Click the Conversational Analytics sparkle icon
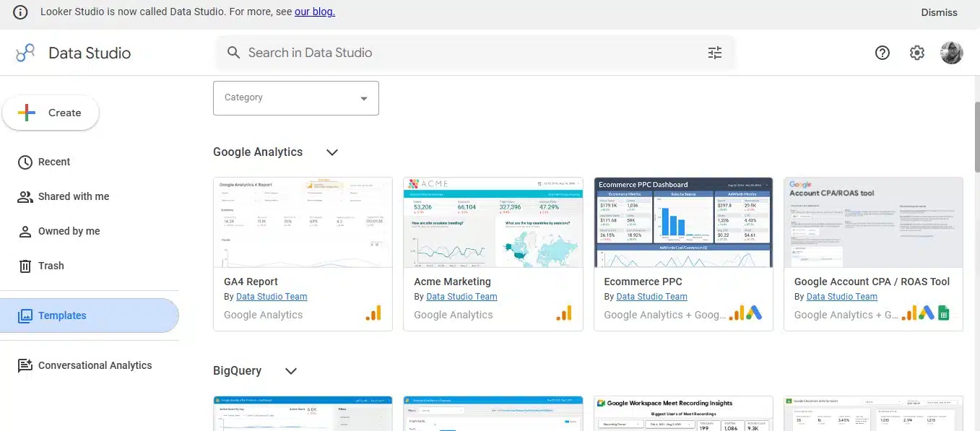 (x=25, y=365)
